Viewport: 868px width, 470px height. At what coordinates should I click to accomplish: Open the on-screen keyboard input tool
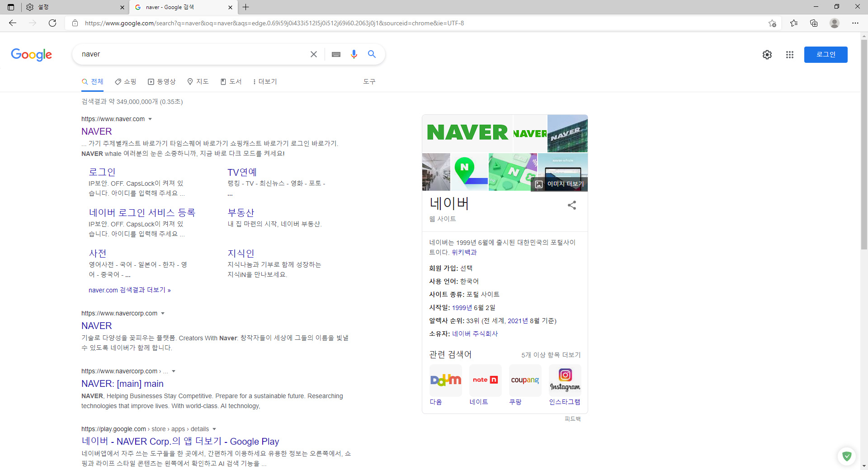coord(336,54)
